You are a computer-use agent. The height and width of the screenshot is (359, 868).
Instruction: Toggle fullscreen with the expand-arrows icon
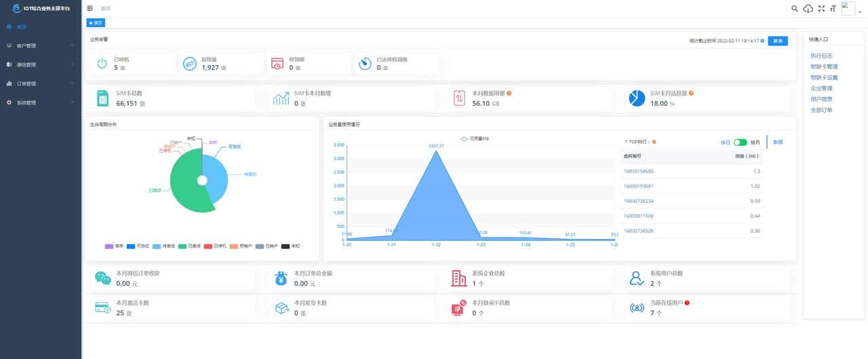pos(822,8)
